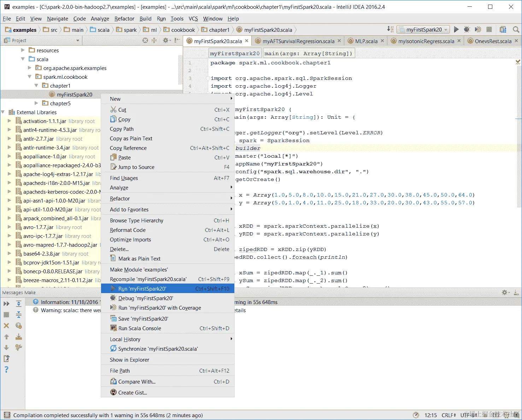Collapse the chapter1 folder
The image size is (522, 420).
pyautogui.click(x=36, y=86)
